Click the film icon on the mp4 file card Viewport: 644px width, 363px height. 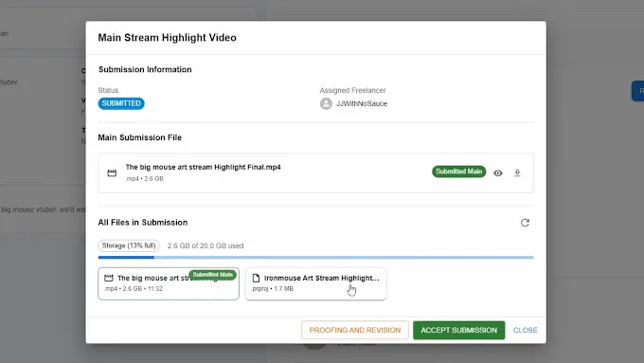[108, 279]
